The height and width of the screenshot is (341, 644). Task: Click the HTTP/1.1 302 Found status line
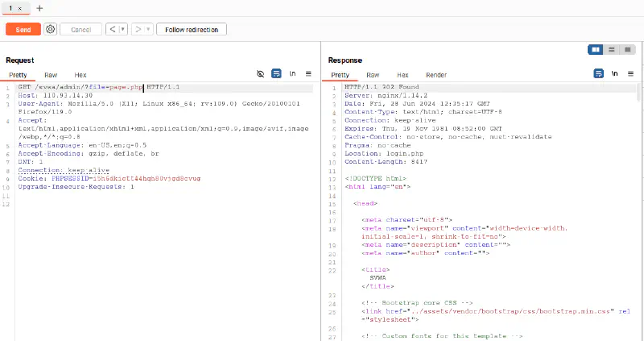click(382, 87)
